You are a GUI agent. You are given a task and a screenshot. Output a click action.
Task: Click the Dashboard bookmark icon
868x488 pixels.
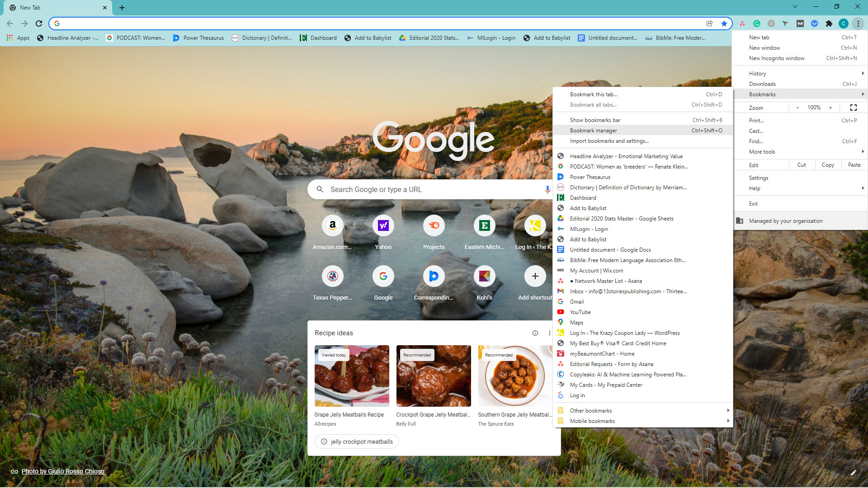coord(560,198)
